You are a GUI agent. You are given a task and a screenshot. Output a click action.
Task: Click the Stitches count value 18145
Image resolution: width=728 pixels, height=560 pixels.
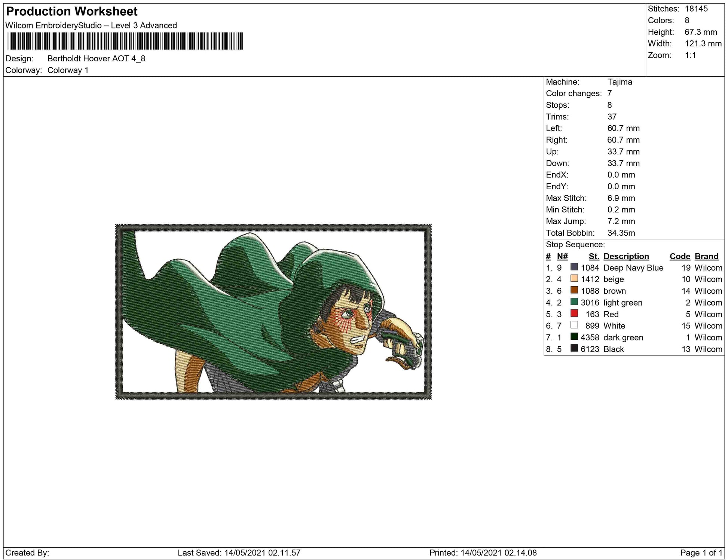(696, 9)
